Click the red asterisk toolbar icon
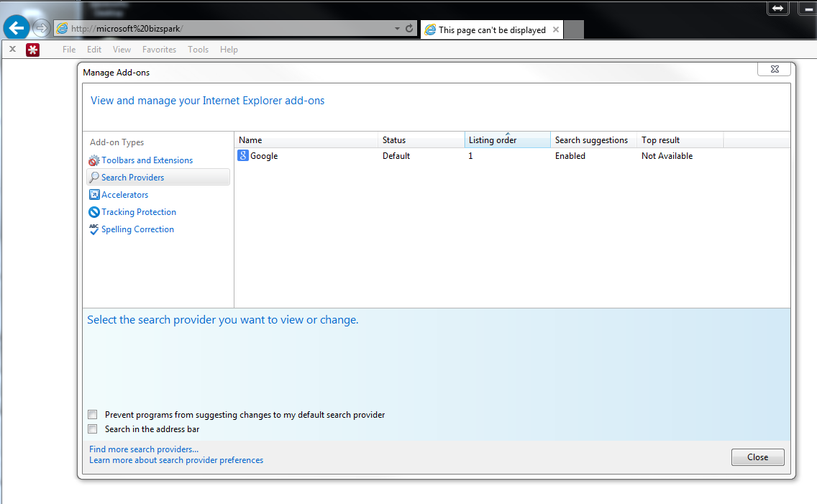The height and width of the screenshot is (504, 817). click(x=33, y=50)
